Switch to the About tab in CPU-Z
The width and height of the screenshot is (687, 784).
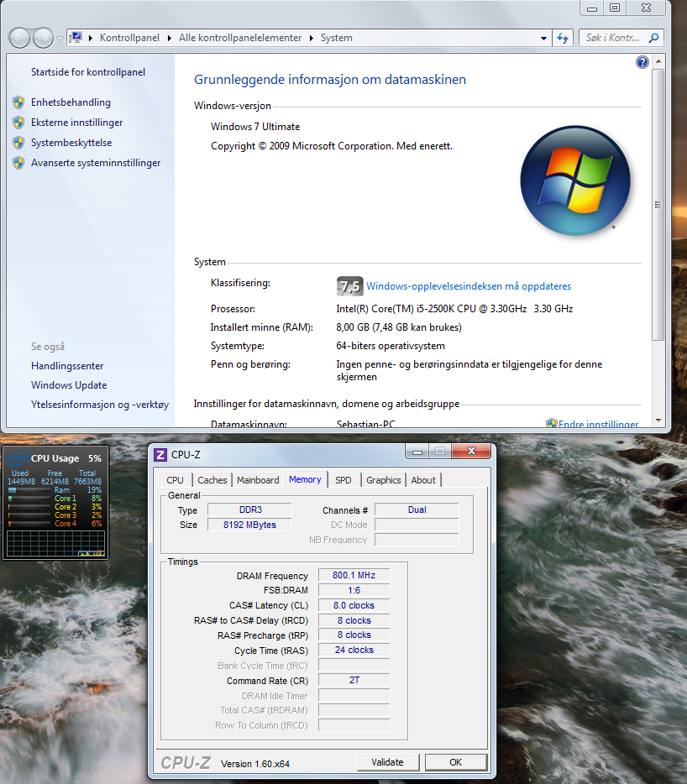(423, 480)
